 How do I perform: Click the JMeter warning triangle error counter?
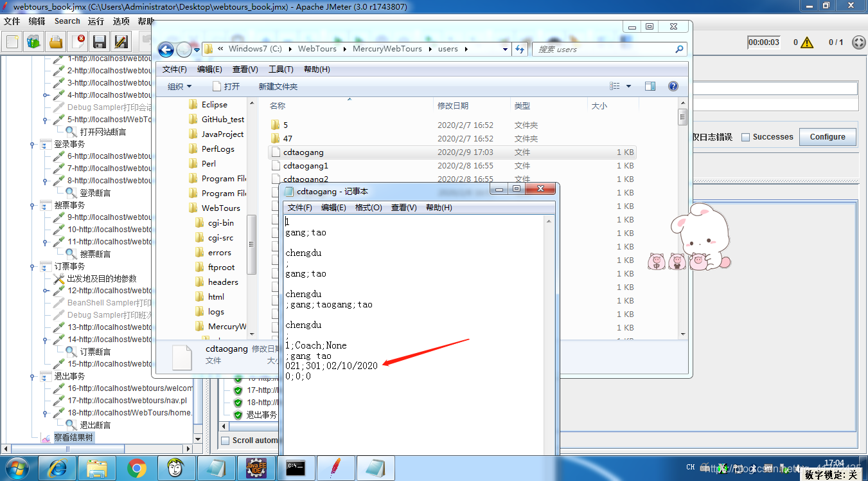807,42
